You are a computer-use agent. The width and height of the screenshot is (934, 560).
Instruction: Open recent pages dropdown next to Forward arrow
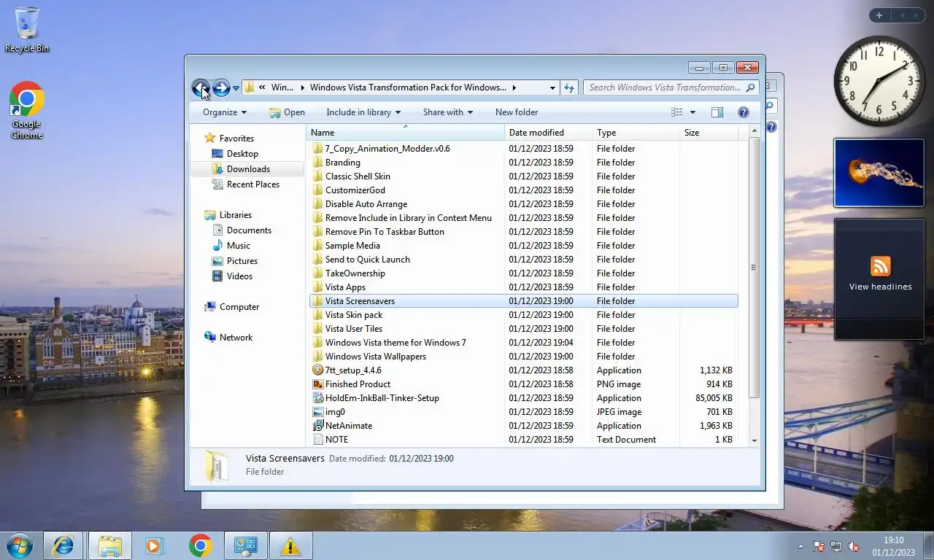pos(236,88)
